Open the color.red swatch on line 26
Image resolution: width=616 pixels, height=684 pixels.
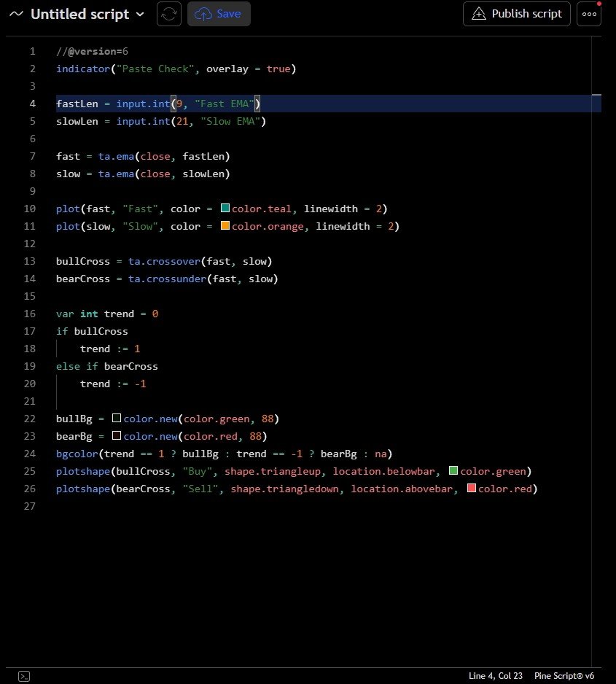pyautogui.click(x=471, y=488)
